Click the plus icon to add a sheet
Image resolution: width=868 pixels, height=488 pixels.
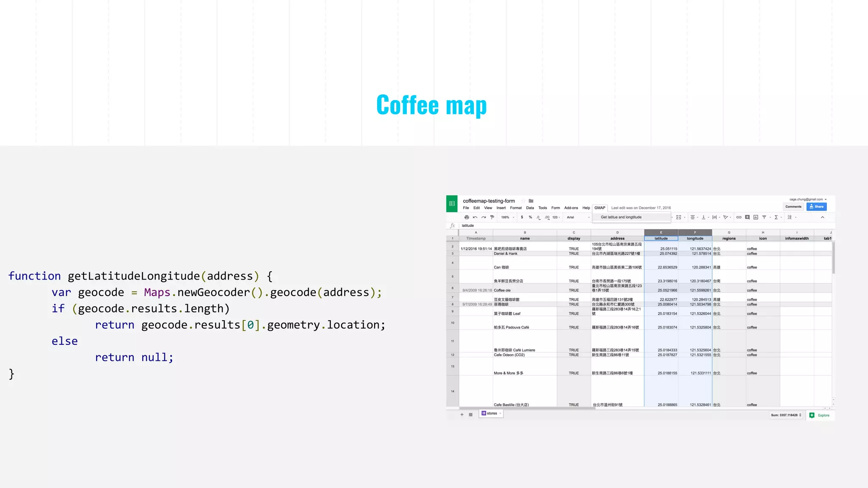[x=462, y=415]
